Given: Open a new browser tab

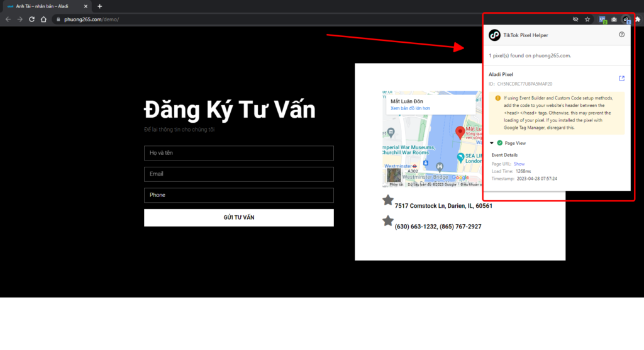Looking at the screenshot, I should tap(99, 6).
